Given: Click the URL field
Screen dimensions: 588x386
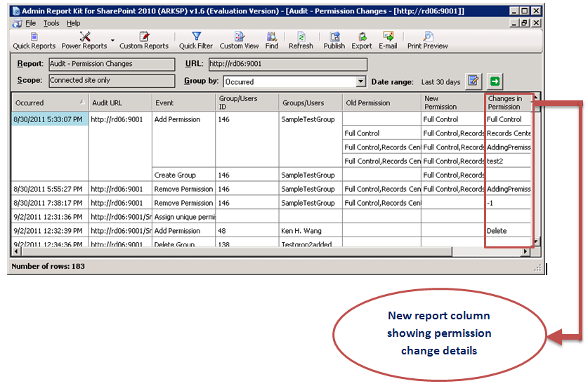Looking at the screenshot, I should pos(287,64).
